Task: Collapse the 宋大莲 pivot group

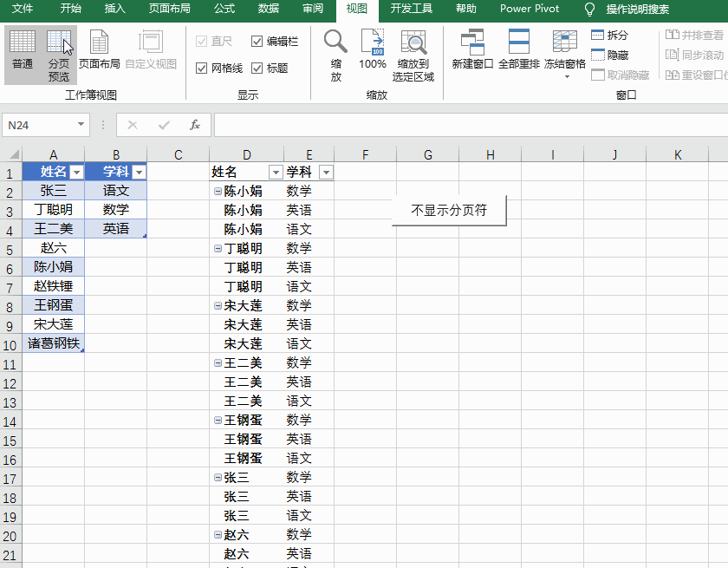Action: point(218,305)
